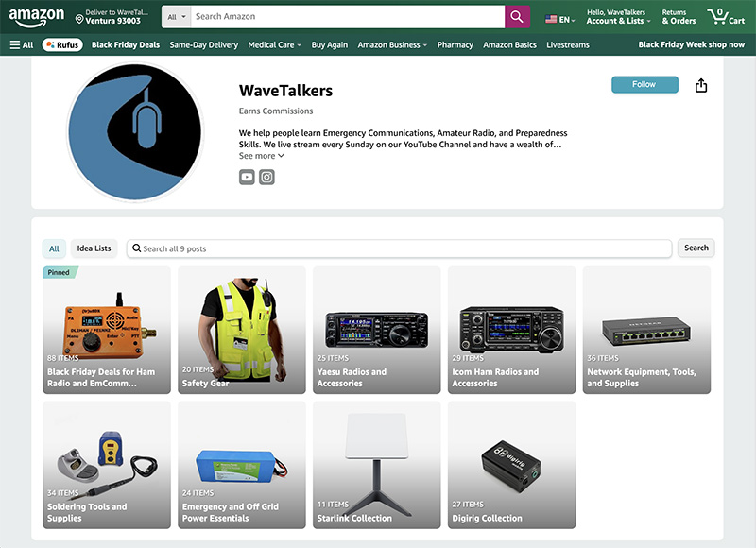Open the Account & Lists dropdown

618,17
